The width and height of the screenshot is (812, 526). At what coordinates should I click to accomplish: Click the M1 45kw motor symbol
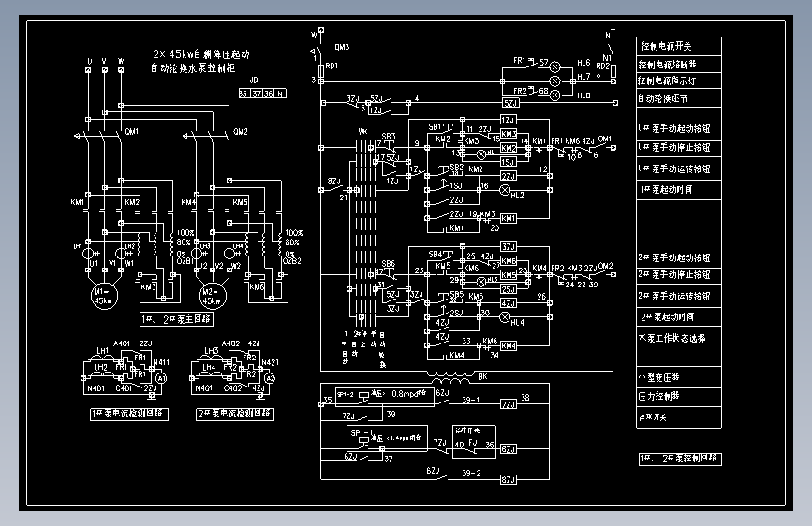coord(104,296)
